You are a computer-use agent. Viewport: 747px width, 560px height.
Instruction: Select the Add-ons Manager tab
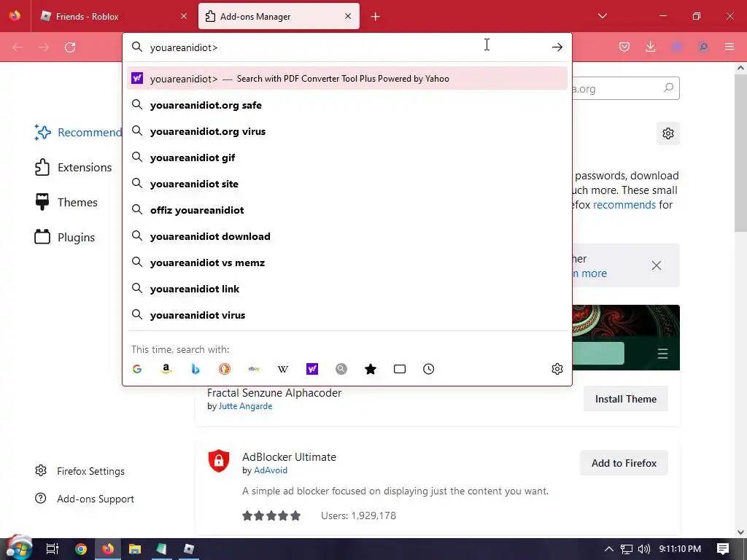pyautogui.click(x=279, y=17)
